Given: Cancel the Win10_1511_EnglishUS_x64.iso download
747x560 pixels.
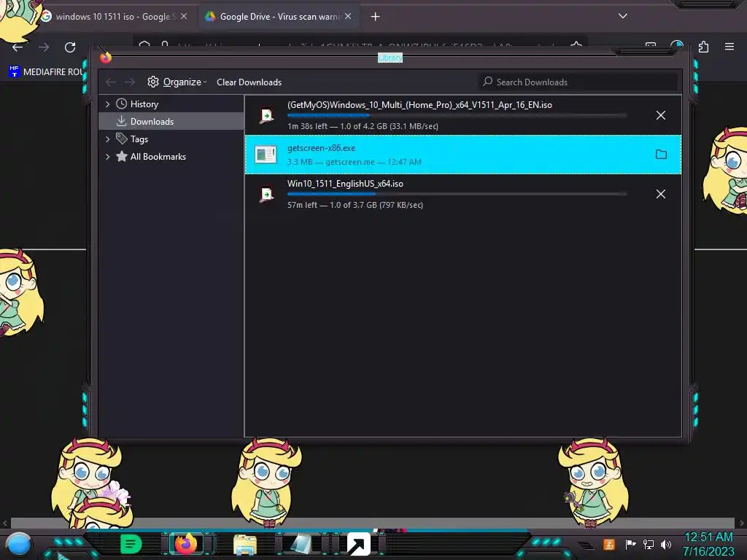Looking at the screenshot, I should pos(661,194).
